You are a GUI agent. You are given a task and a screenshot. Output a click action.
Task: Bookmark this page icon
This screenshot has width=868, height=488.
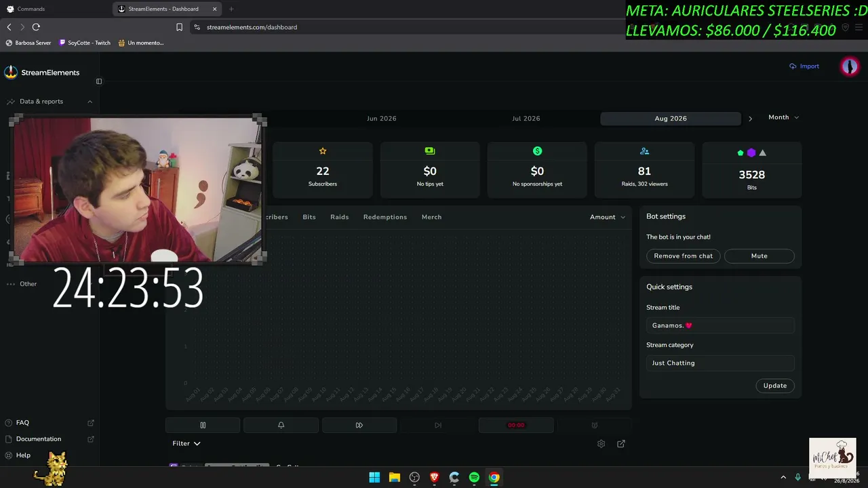tap(179, 27)
